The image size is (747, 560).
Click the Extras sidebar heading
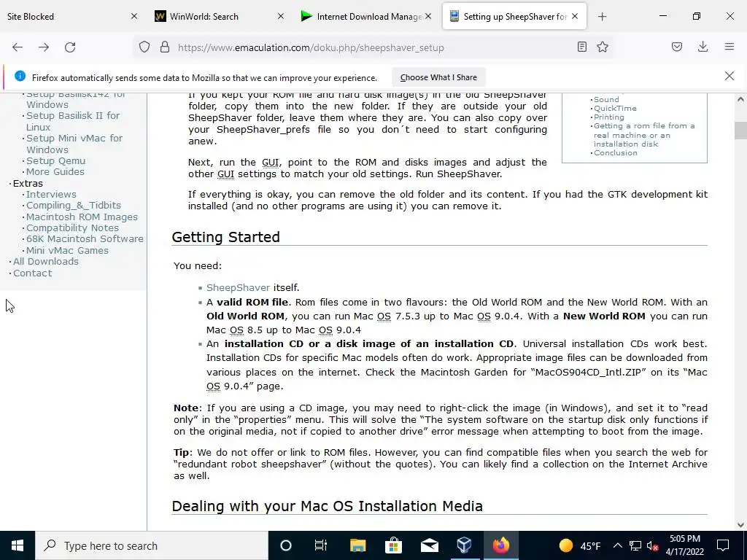point(28,183)
